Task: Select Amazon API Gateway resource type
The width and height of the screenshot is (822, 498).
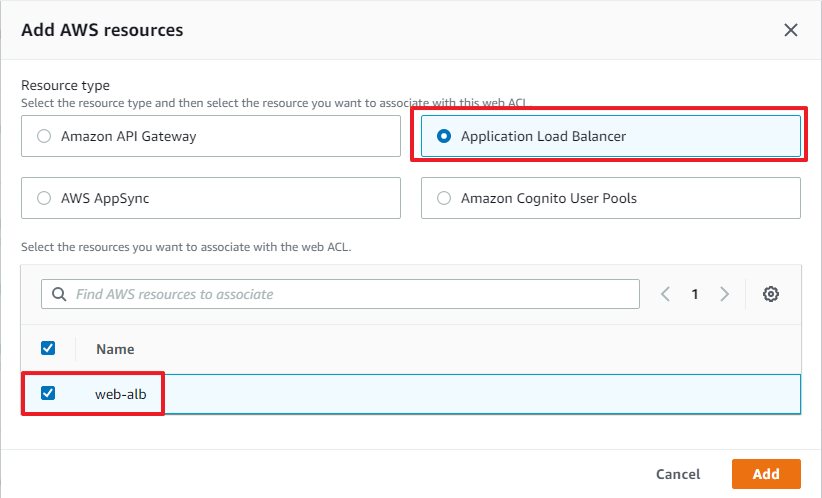Action: coord(211,136)
